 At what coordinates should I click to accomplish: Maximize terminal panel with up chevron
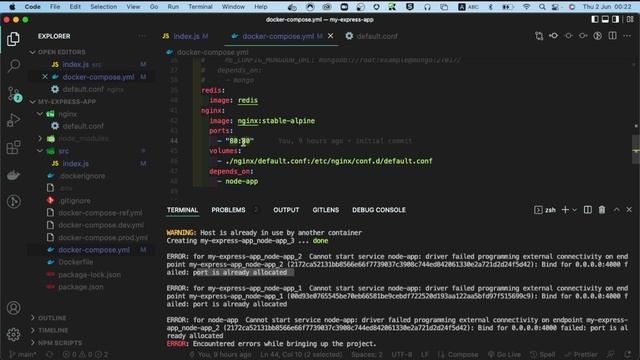coord(617,210)
